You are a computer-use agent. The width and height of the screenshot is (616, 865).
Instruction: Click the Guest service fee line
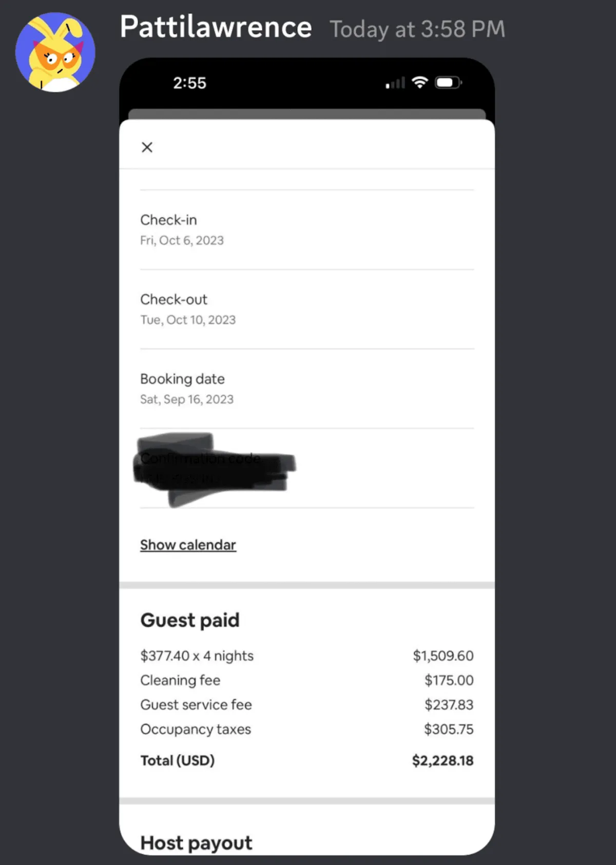tap(307, 705)
